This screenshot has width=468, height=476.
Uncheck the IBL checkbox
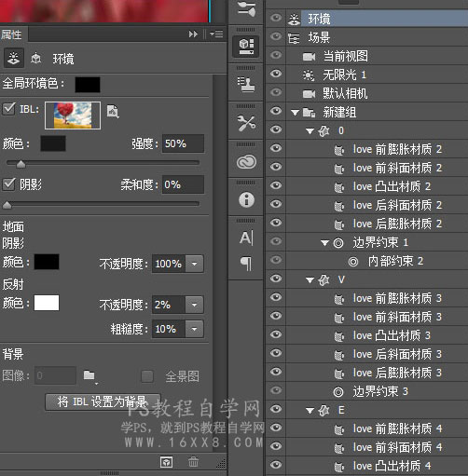click(8, 109)
